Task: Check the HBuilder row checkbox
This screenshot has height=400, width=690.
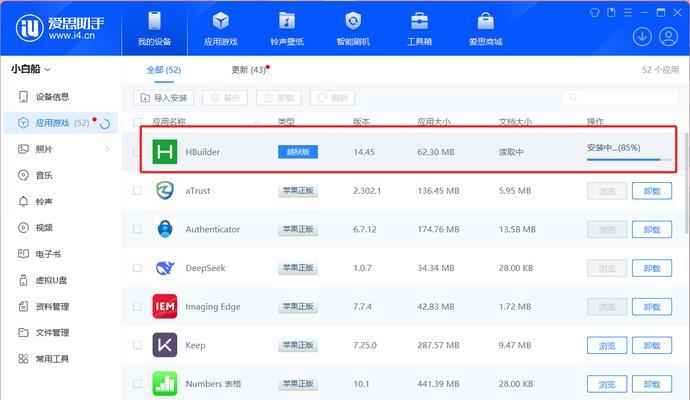Action: point(137,152)
